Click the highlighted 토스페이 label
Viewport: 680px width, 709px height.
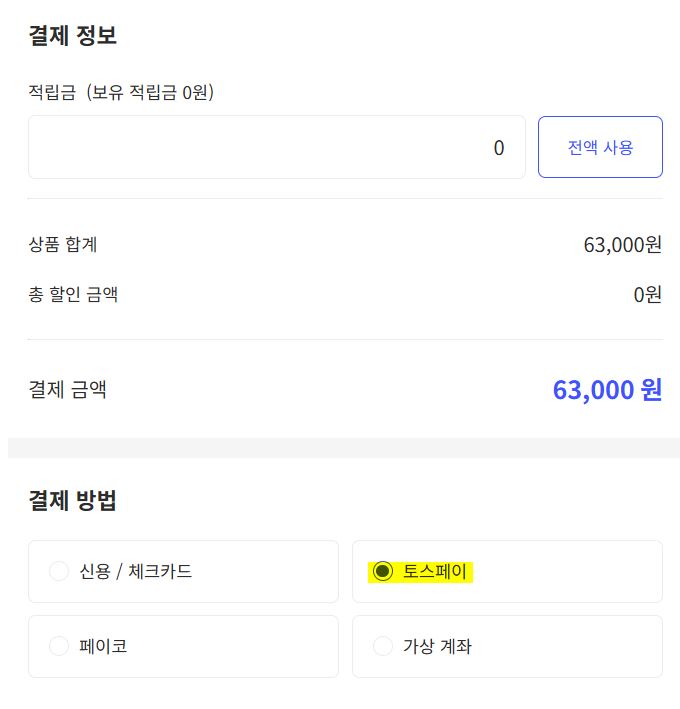(434, 572)
